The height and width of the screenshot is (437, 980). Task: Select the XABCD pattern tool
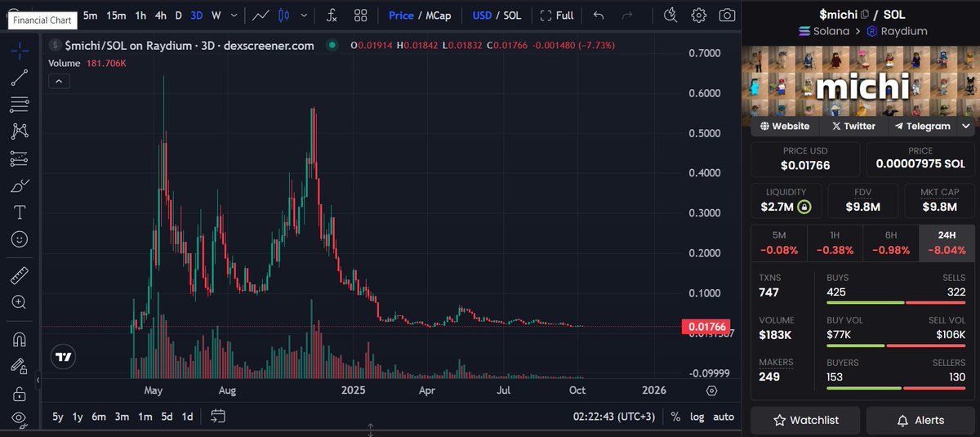pos(20,131)
